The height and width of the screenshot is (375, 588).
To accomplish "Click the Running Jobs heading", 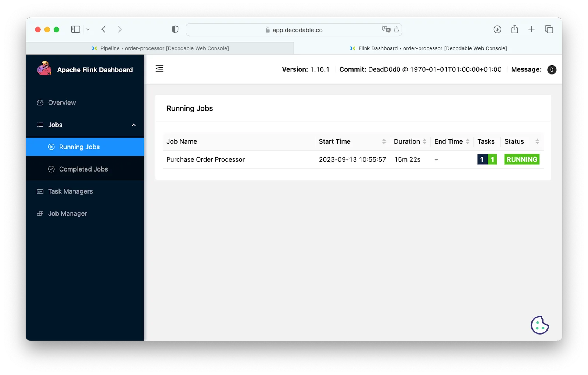I will (x=190, y=108).
